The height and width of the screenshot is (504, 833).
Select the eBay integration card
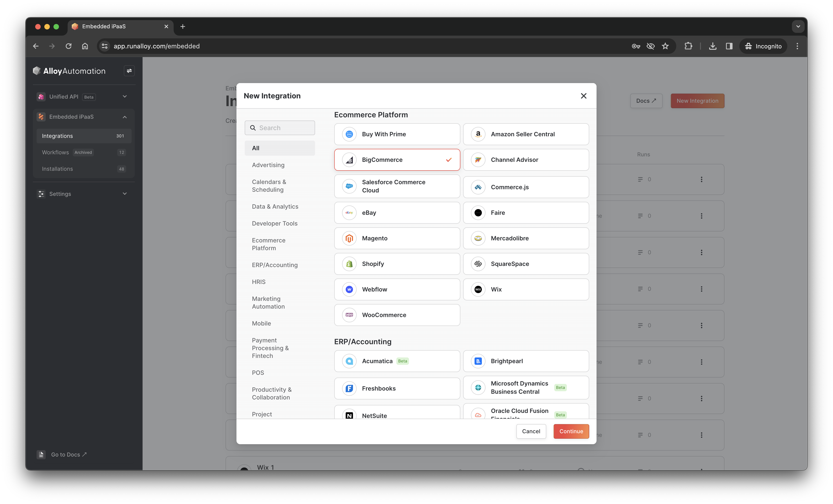click(397, 213)
